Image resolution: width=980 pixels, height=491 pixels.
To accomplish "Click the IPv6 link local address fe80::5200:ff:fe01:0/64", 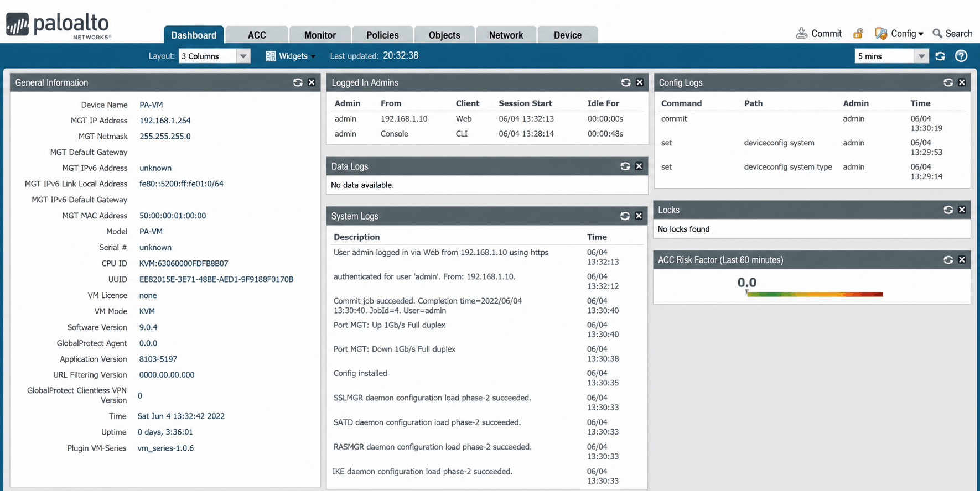I will coord(182,184).
